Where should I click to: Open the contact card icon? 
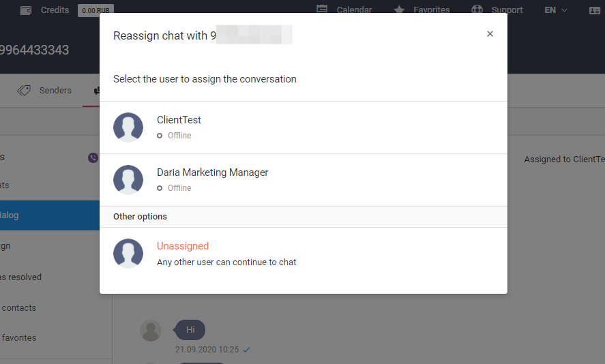click(595, 10)
